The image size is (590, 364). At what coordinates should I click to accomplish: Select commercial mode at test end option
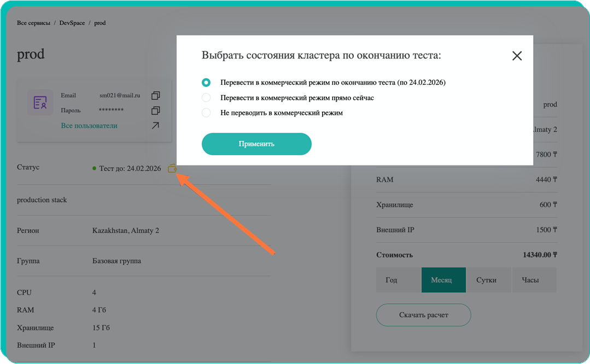206,83
